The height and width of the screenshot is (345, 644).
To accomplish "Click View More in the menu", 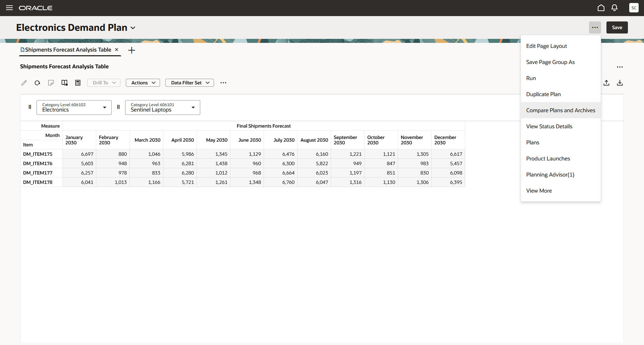I will [561, 191].
